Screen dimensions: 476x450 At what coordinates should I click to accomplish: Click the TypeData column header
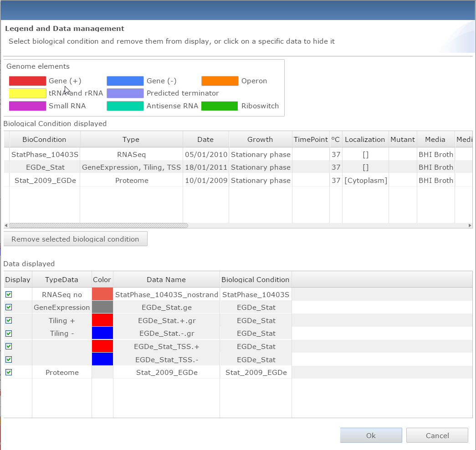61,279
